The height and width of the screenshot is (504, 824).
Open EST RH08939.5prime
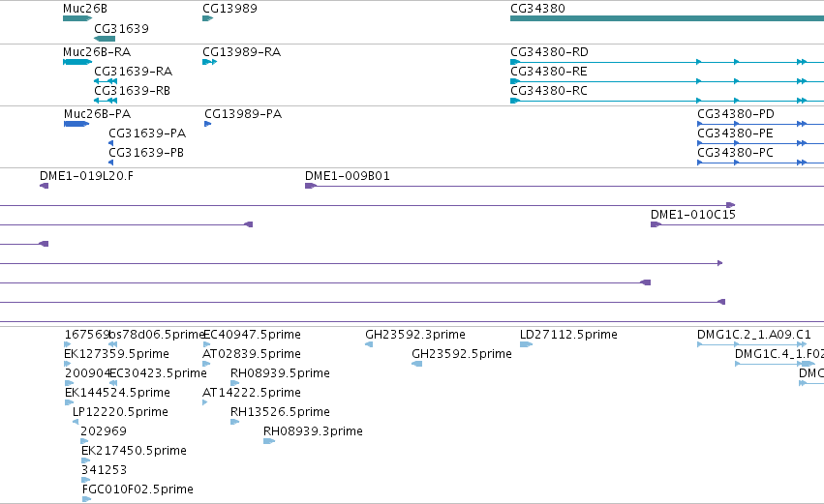[x=280, y=373]
